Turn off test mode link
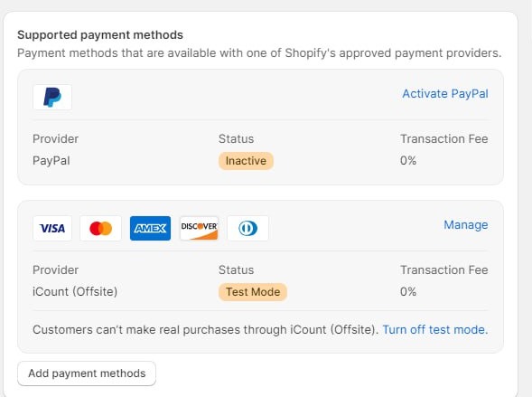 [x=435, y=330]
